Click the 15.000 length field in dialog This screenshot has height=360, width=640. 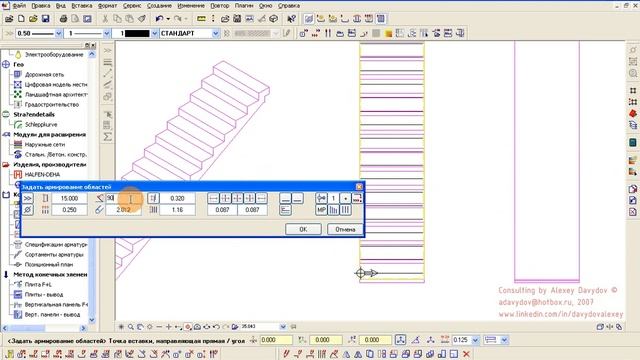(69, 198)
